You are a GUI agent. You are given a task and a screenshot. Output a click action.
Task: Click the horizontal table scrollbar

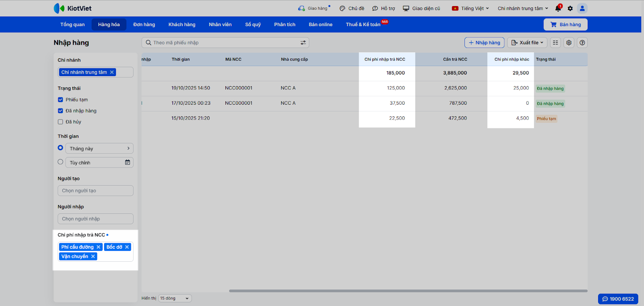click(x=408, y=291)
